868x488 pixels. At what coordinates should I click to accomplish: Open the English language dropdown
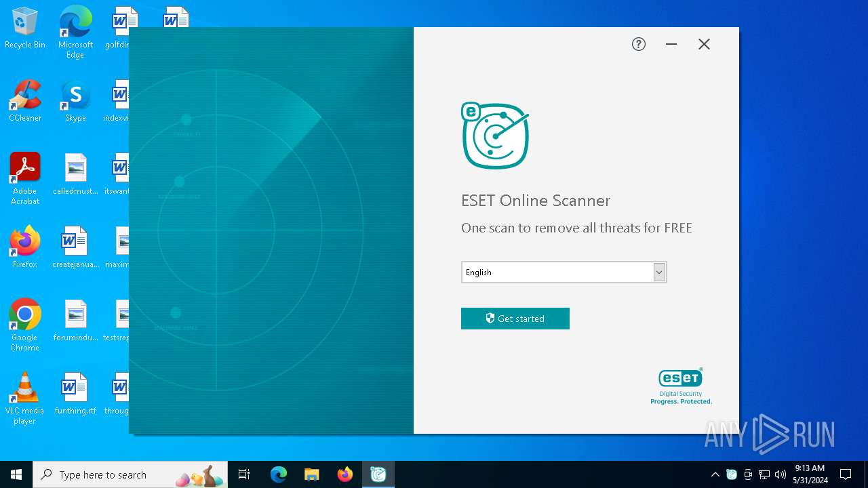(564, 272)
